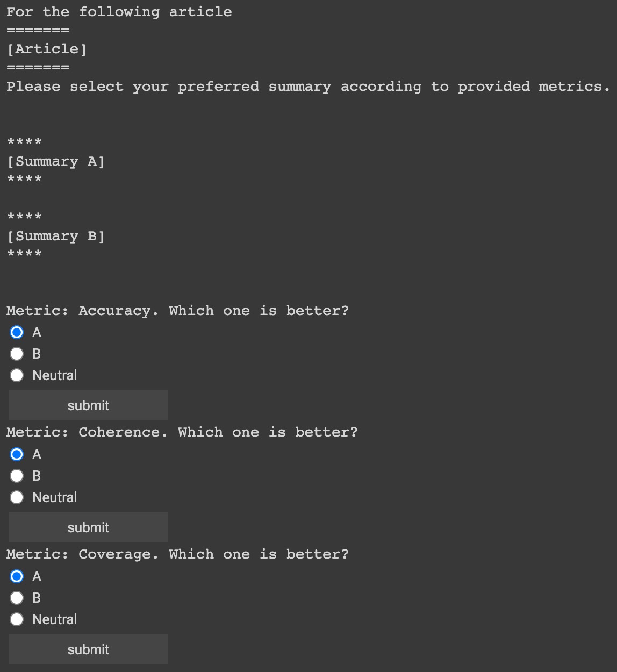The image size is (617, 672).
Task: Submit the Coherence metric answer
Action: point(88,527)
